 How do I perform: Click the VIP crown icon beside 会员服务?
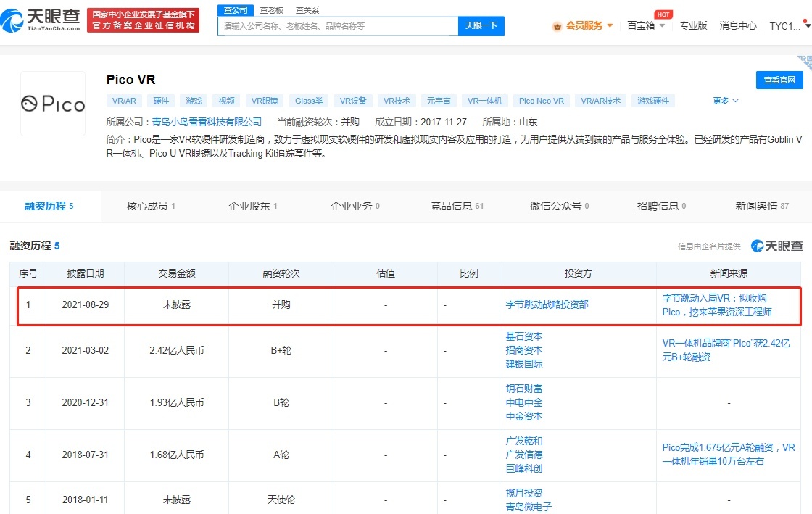pos(557,26)
